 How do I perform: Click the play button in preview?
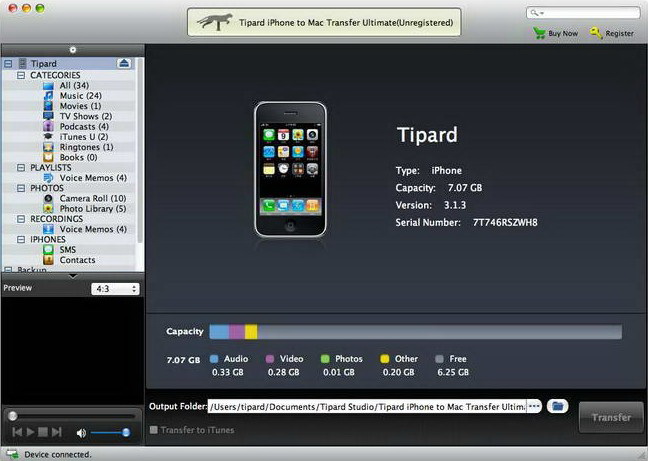(x=30, y=432)
